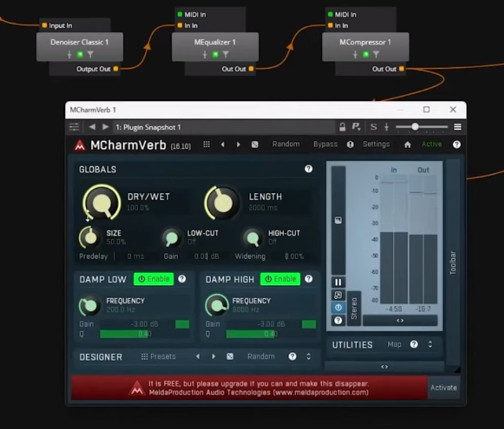Viewport: 504px width, 429px height.
Task: Open the Settings menu
Action: click(x=376, y=144)
